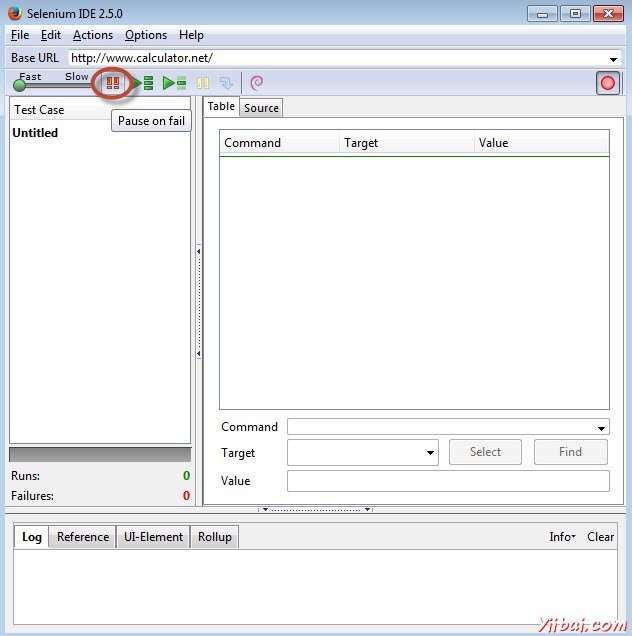
Task: Click the Failures count value
Action: [186, 495]
